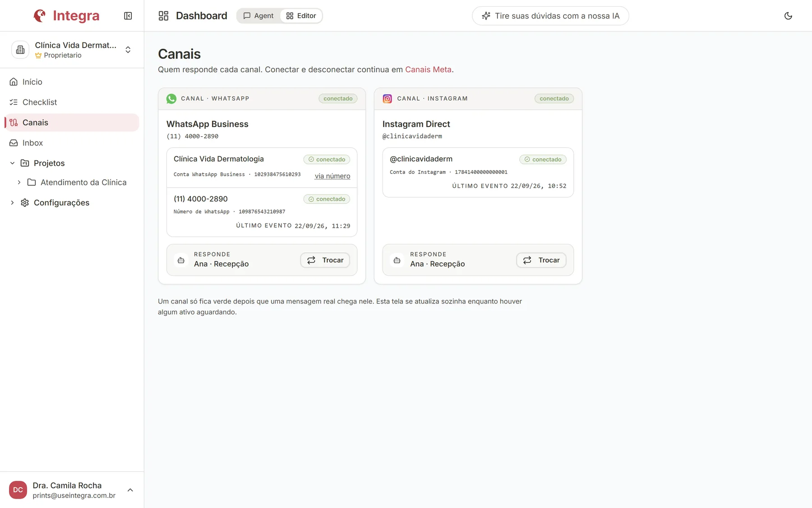
Task: Open the Dra. Camila Rocha user menu
Action: click(72, 490)
